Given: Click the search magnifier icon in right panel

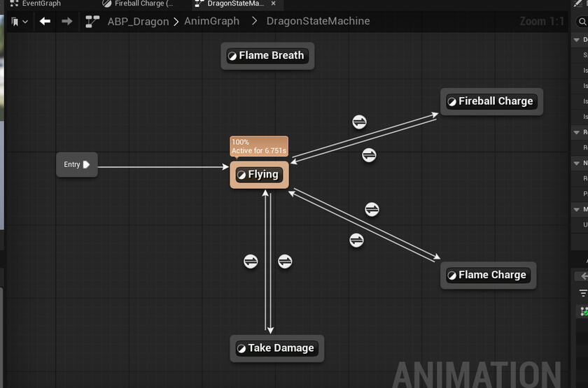Looking at the screenshot, I should tap(582, 22).
